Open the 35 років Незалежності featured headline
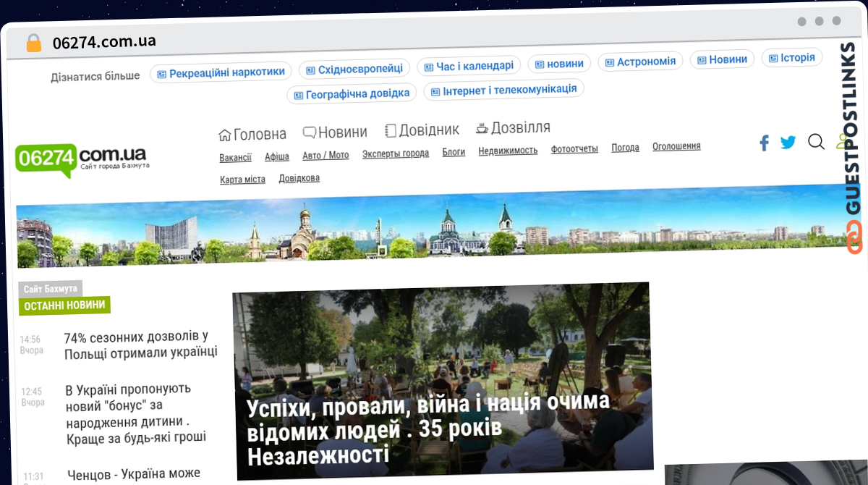This screenshot has width=868, height=485. pyautogui.click(x=427, y=429)
